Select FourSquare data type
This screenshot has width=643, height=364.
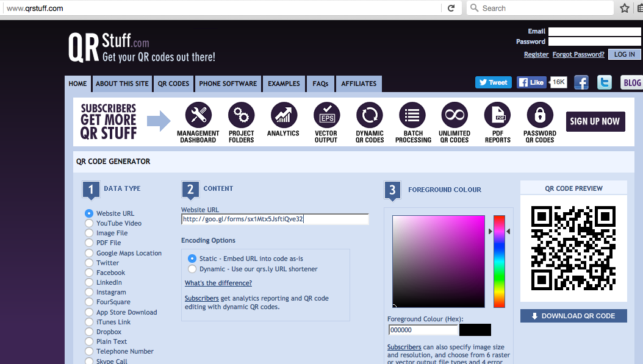pos(89,302)
